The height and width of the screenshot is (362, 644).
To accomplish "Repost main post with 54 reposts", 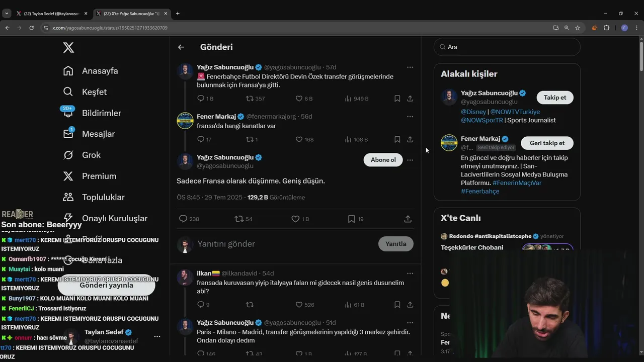I will click(244, 219).
